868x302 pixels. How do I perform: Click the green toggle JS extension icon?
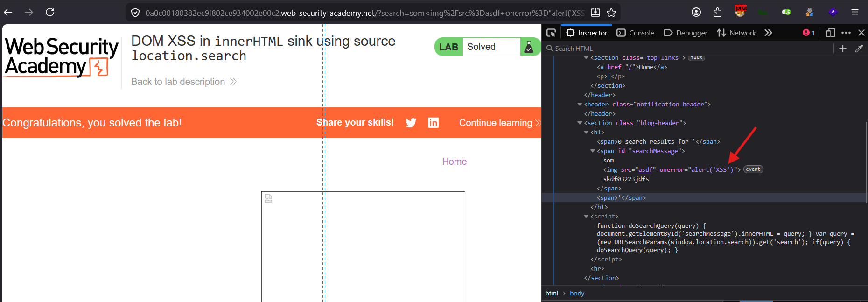tap(786, 12)
